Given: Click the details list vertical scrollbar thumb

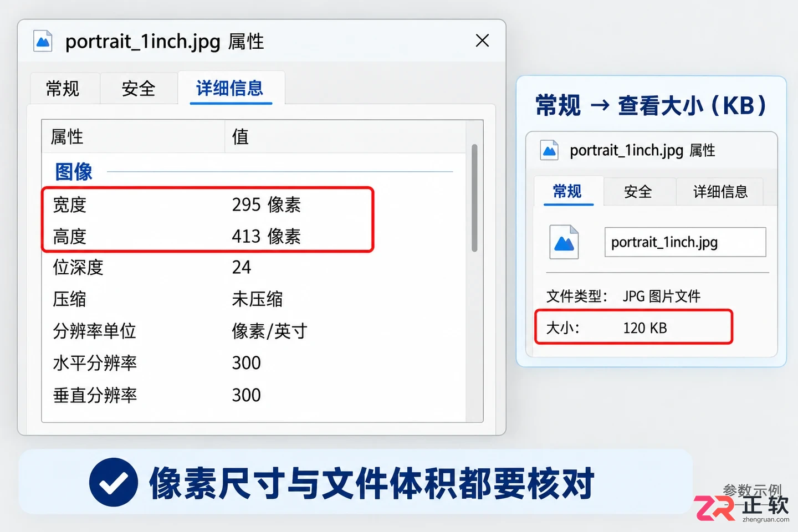Looking at the screenshot, I should tap(474, 198).
